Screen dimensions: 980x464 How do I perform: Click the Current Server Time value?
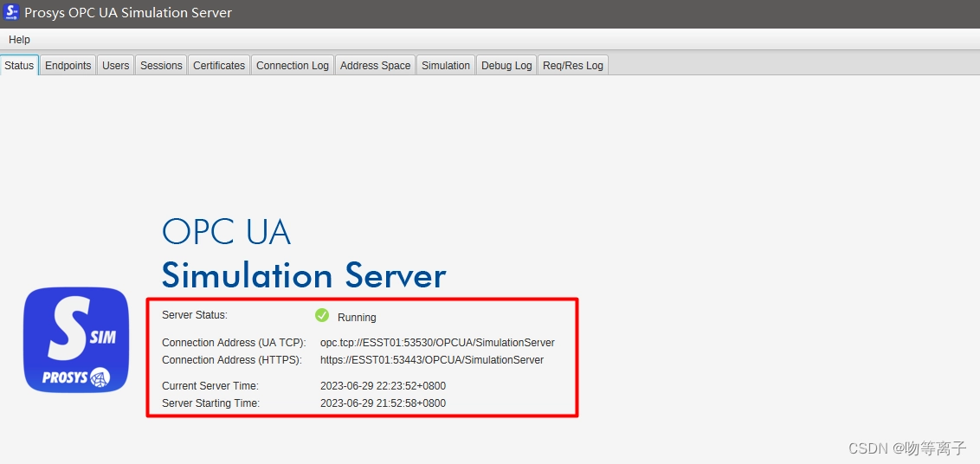point(384,386)
